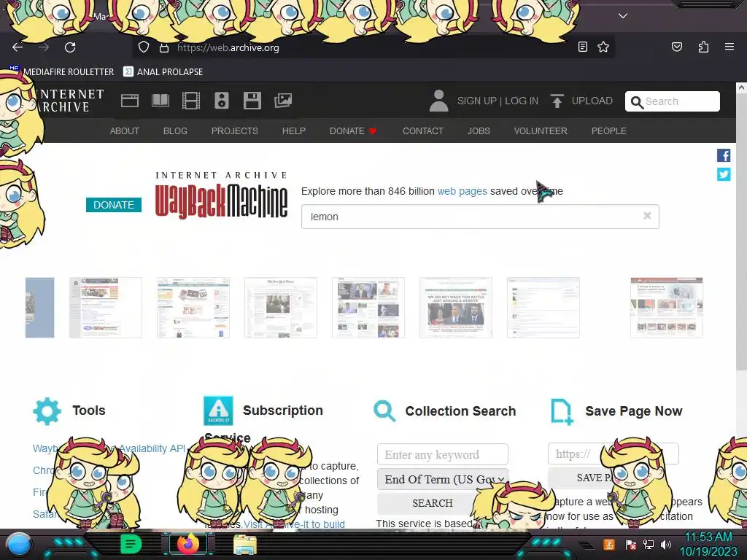Open the BLOG menu item

pos(175,131)
